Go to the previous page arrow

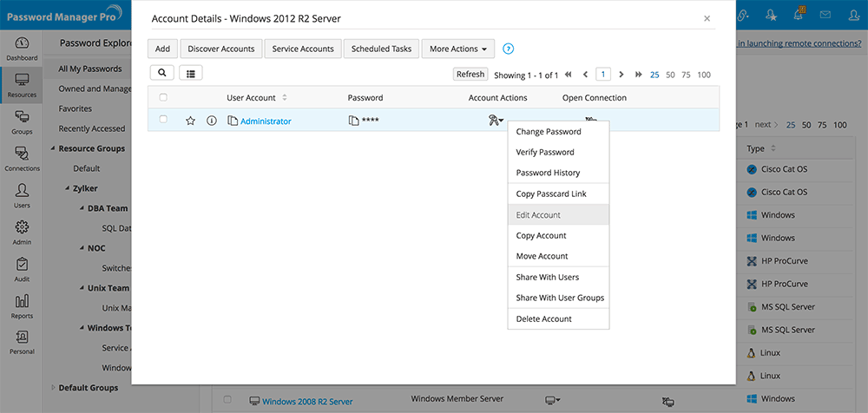click(586, 75)
